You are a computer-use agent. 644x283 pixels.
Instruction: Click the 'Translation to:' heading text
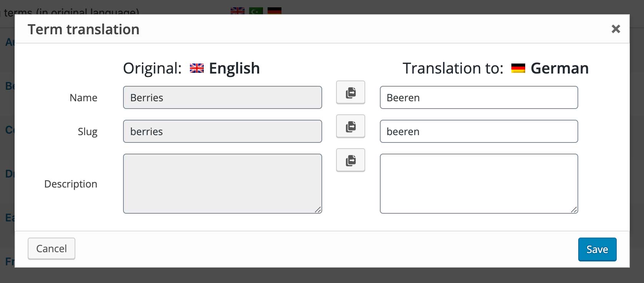pos(453,69)
